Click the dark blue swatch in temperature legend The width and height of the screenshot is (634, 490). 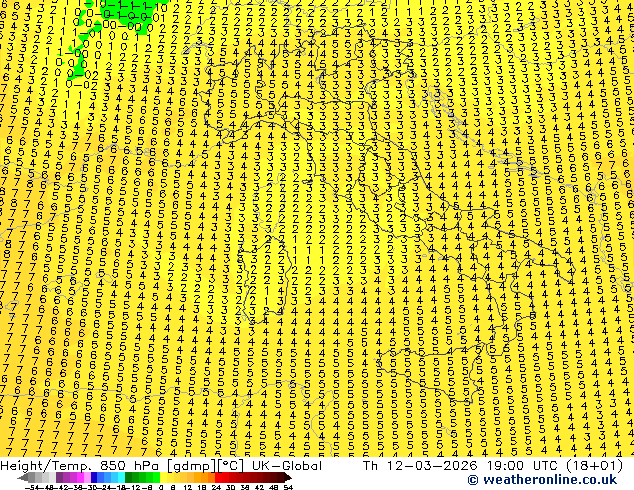tap(94, 477)
